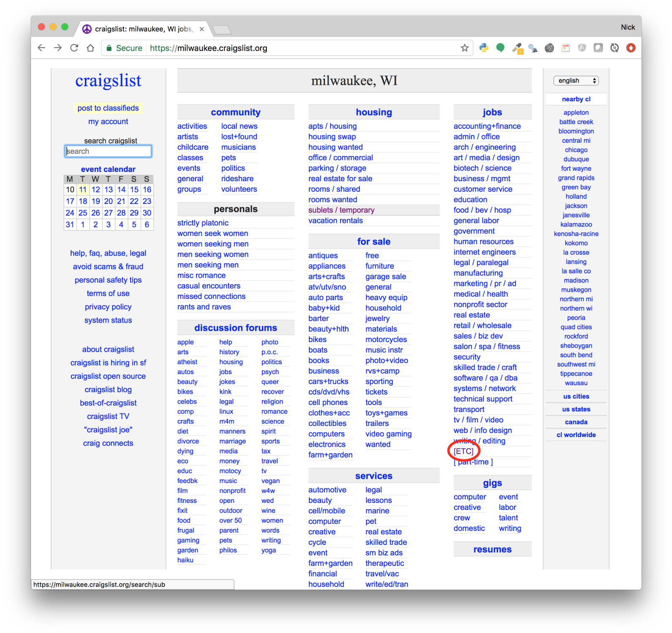The image size is (672, 633).
Task: Bookmark this page with the star icon
Action: click(465, 48)
